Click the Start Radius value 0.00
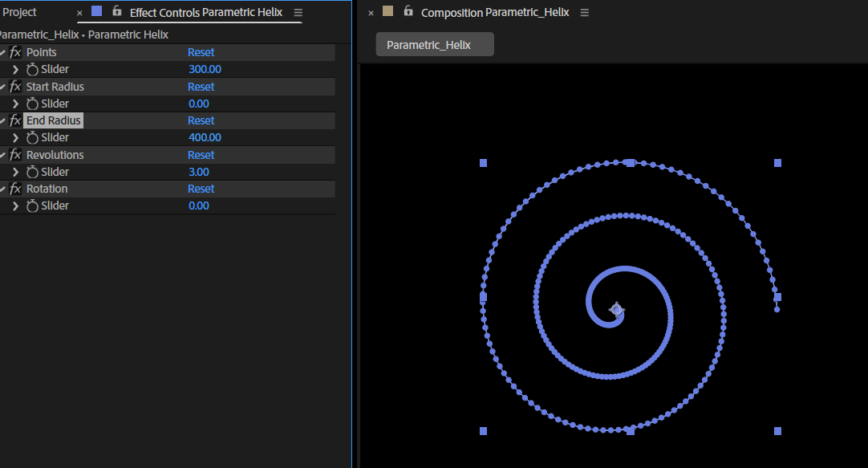This screenshot has width=868, height=468. click(199, 104)
